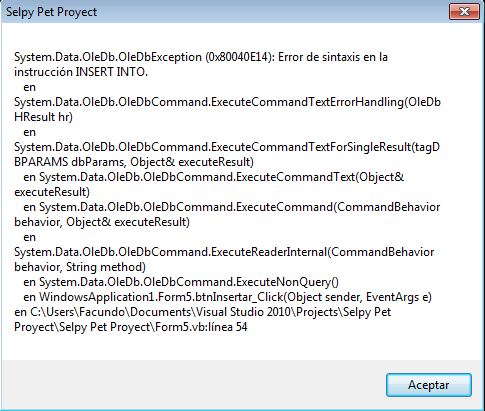Image resolution: width=485 pixels, height=411 pixels.
Task: Click the 'HResult hr)' text line
Action: click(x=43, y=117)
